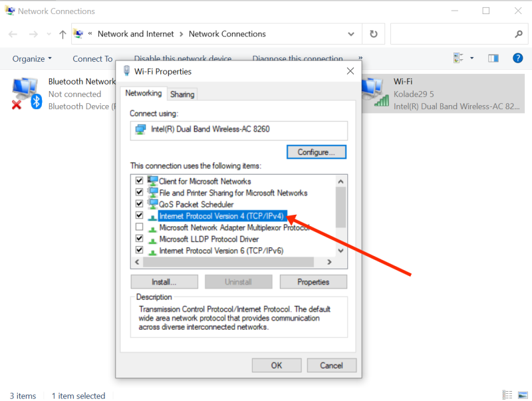This screenshot has height=401, width=532.
Task: Select Internet Protocol Version 4 (TCP/IPv4) row
Action: click(221, 216)
